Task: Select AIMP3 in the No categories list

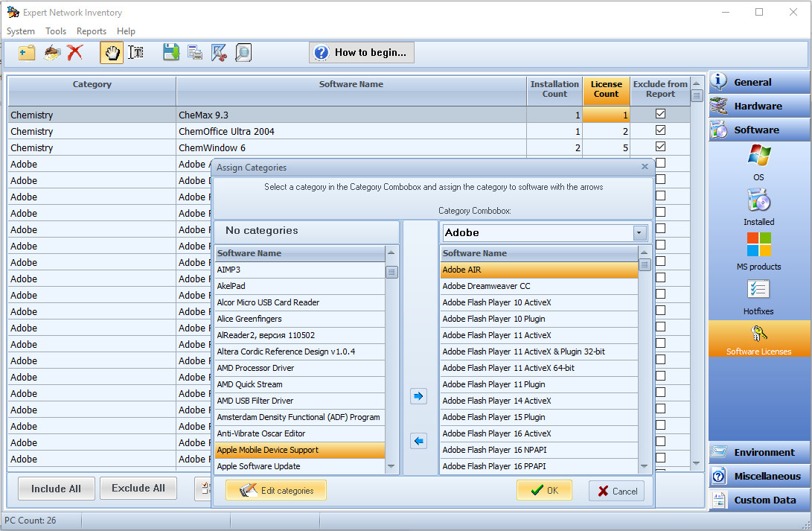Action: [x=300, y=270]
